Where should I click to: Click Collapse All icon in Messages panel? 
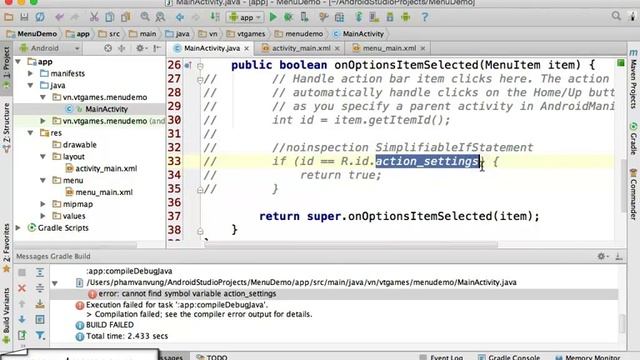coord(40,288)
